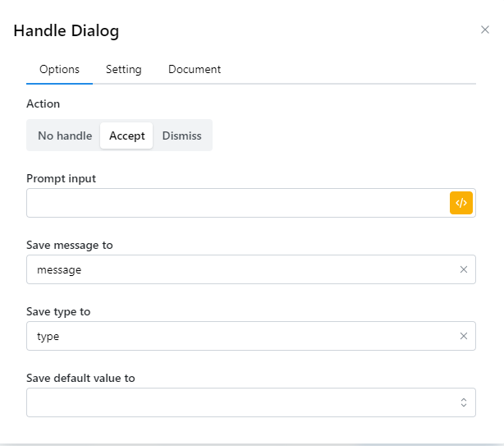Select the No handle action
The image size is (504, 446).
coord(65,136)
